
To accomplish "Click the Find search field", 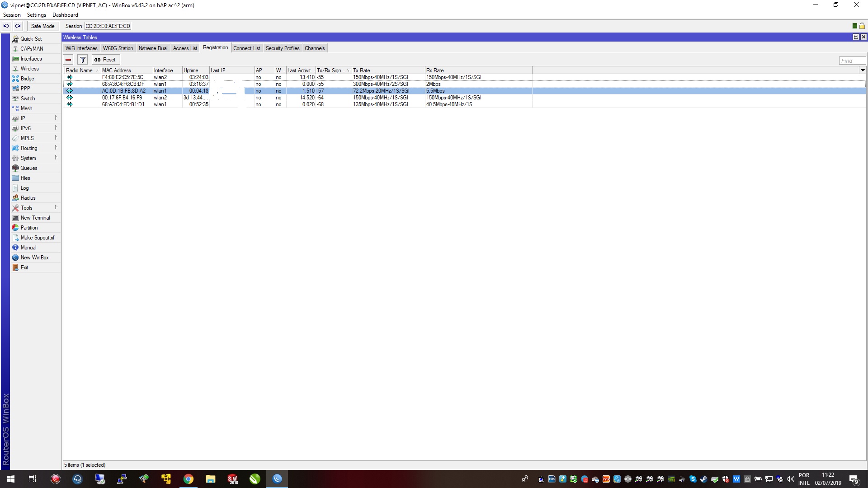I will click(x=852, y=61).
